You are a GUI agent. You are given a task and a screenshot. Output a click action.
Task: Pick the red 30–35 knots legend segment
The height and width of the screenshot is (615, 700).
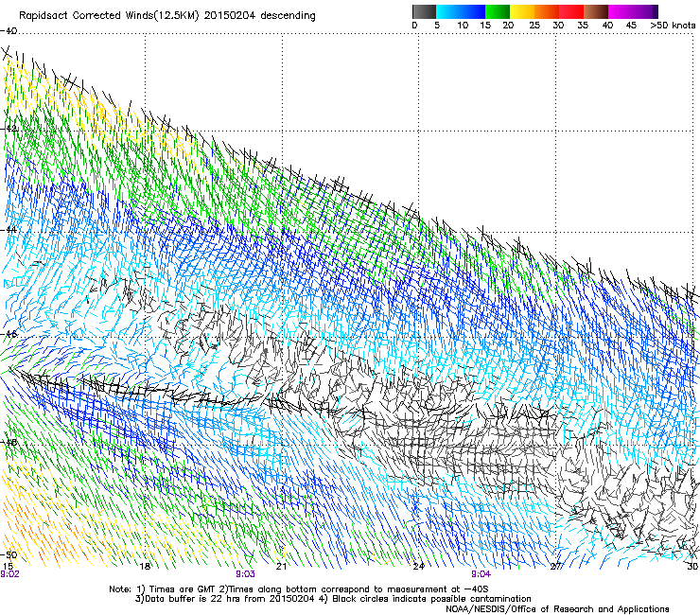tap(571, 11)
